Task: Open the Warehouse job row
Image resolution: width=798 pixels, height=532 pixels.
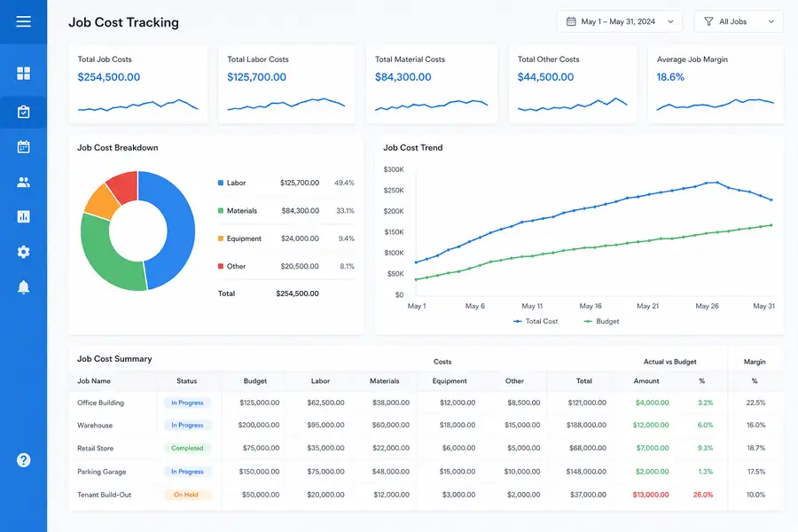Action: (426, 425)
